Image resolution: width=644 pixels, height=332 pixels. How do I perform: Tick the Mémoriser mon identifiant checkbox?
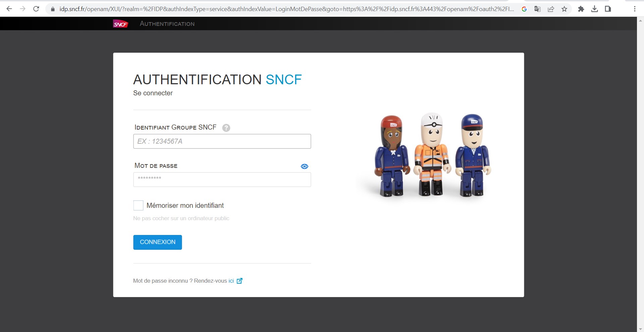pos(138,205)
